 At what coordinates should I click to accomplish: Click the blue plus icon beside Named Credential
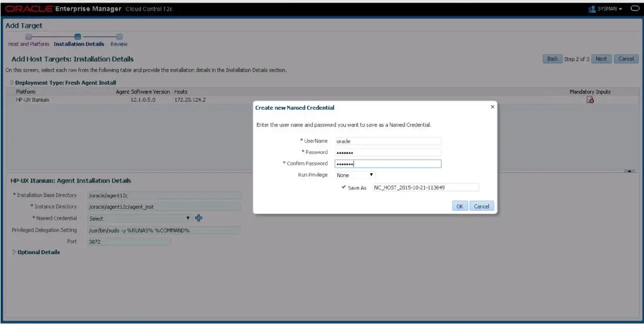[198, 218]
